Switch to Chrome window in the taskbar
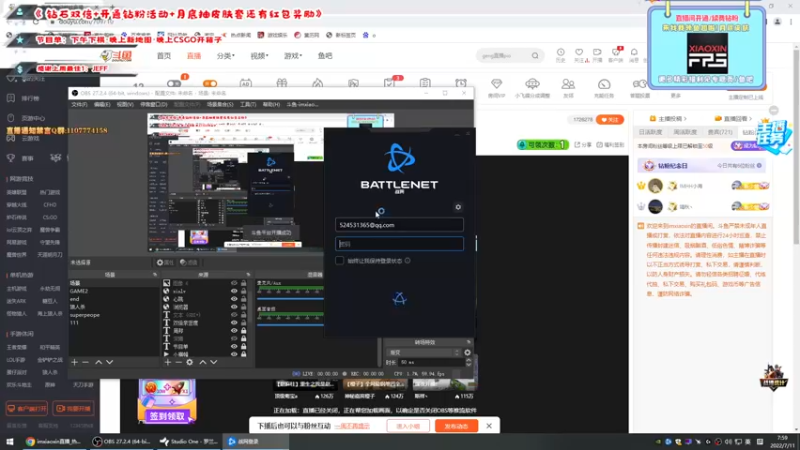The image size is (800, 450). tap(53, 441)
